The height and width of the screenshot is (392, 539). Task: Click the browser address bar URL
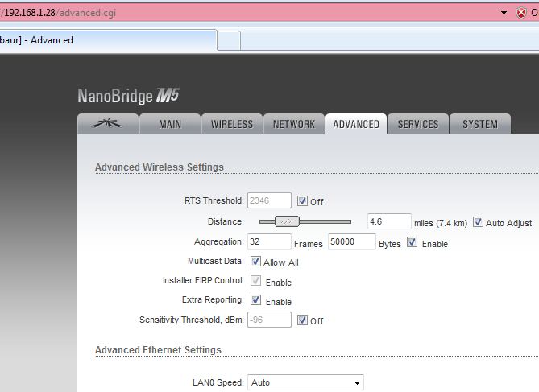tap(59, 13)
